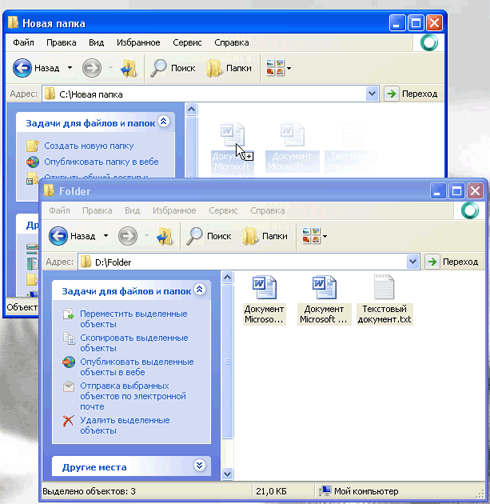Expand address dropdown for D:\Folder
Image resolution: width=490 pixels, height=504 pixels.
[x=413, y=262]
